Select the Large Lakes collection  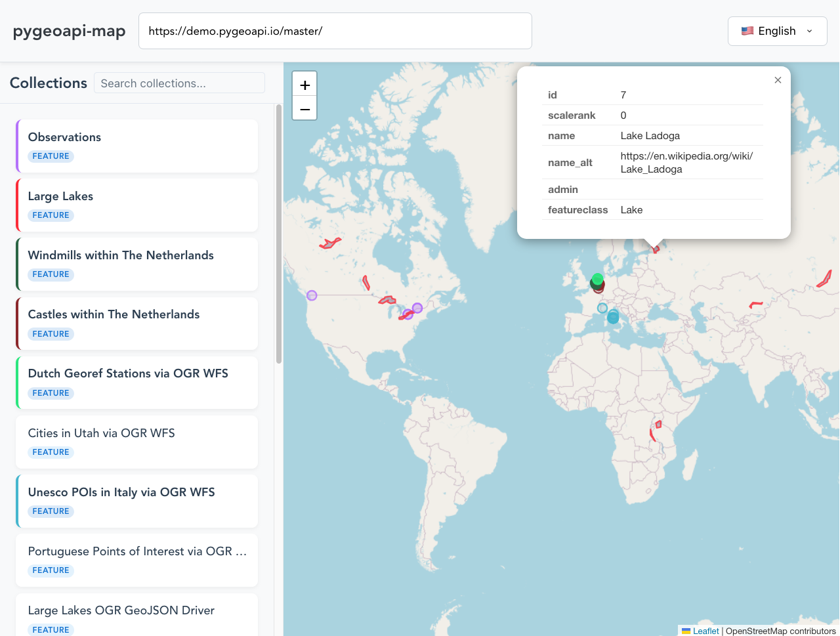[136, 205]
